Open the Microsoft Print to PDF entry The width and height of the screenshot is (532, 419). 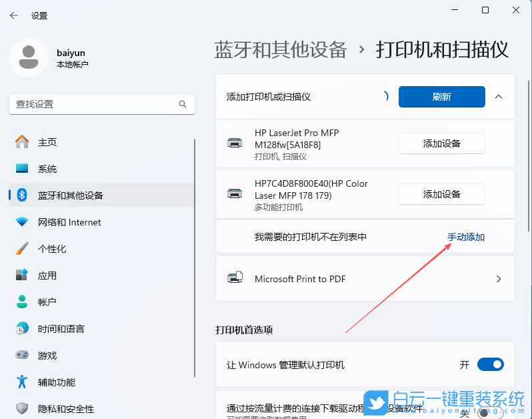[365, 279]
